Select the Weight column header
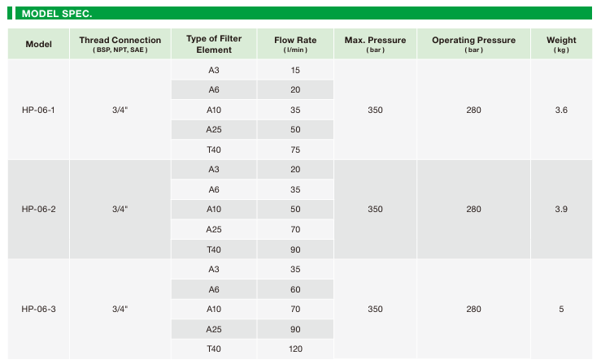The height and width of the screenshot is (364, 601). point(561,44)
